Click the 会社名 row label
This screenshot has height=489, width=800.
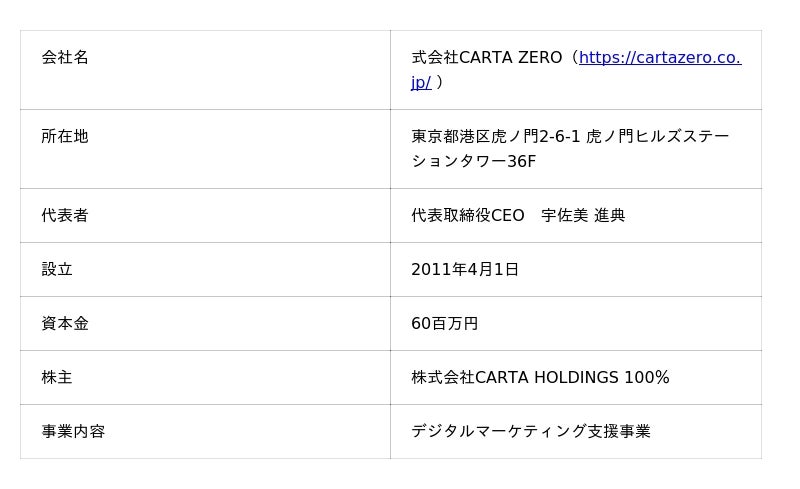pos(65,58)
